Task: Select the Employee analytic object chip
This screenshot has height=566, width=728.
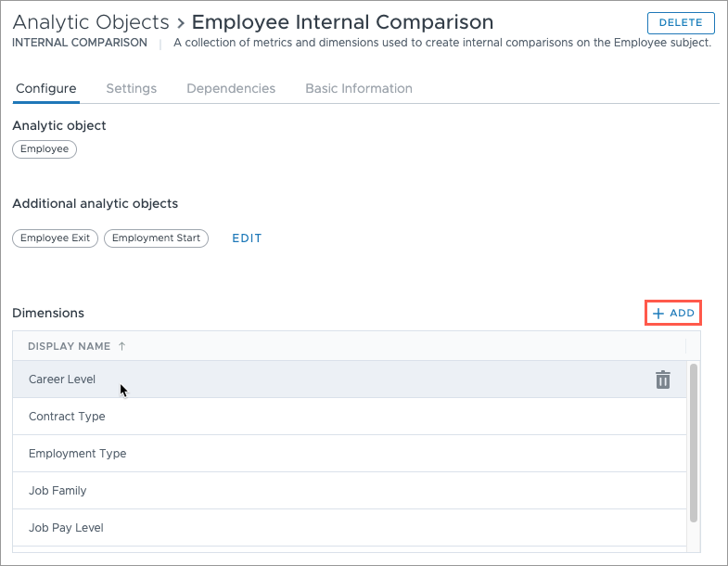Action: pos(45,149)
